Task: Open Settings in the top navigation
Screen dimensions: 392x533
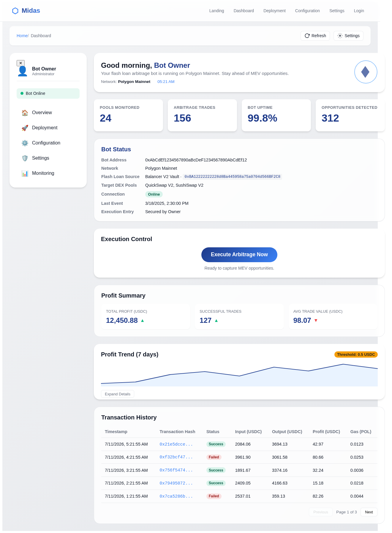Action: tap(337, 11)
